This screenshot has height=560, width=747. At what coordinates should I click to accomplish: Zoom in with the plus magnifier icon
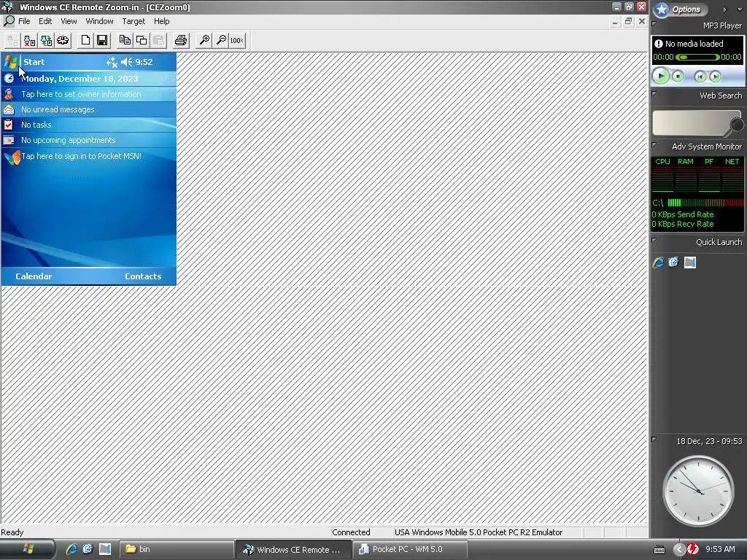(204, 41)
